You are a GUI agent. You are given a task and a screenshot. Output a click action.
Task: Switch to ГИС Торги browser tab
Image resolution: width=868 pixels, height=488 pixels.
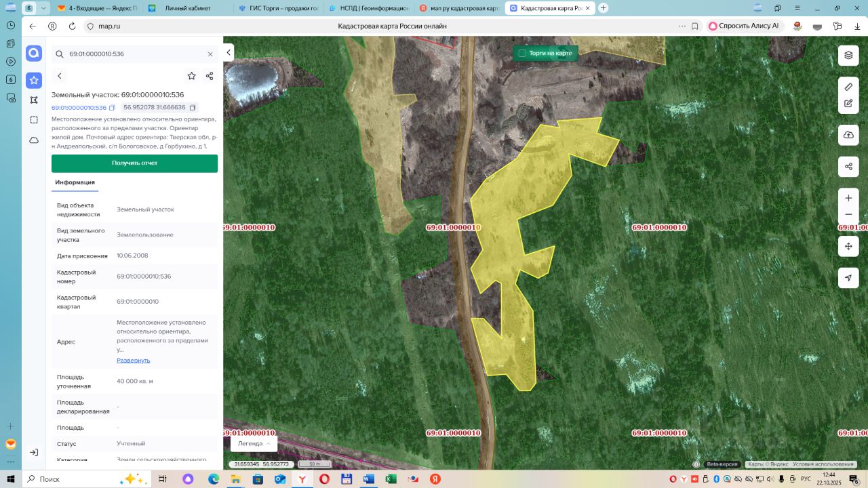click(278, 8)
